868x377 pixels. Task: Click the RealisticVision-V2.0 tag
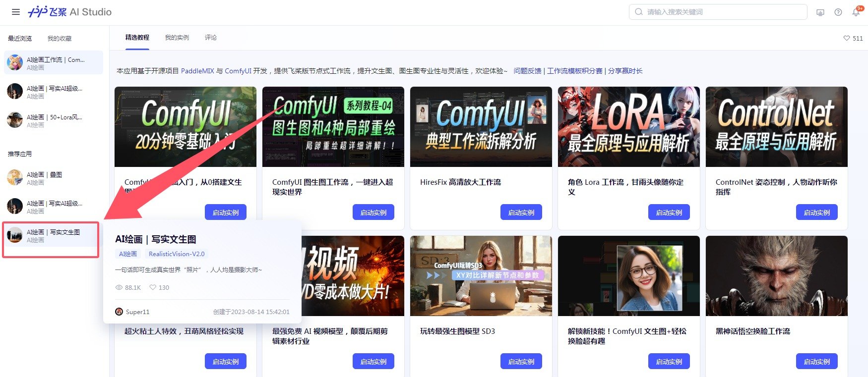click(177, 254)
